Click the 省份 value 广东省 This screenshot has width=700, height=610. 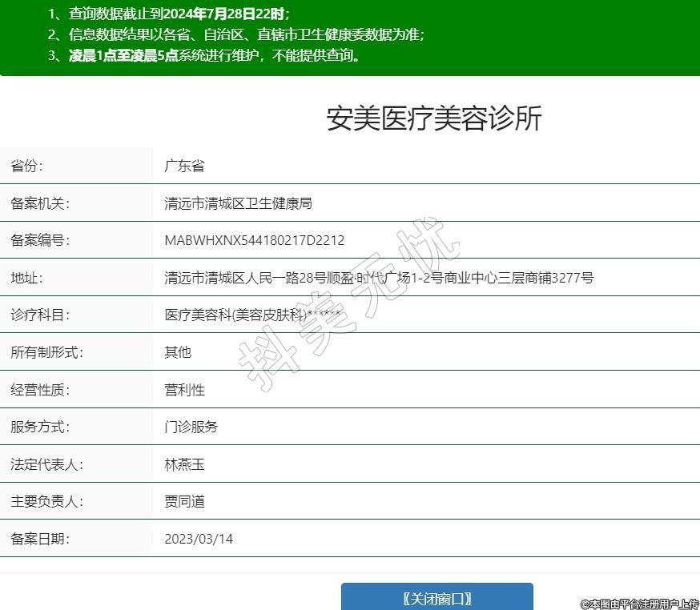click(184, 166)
